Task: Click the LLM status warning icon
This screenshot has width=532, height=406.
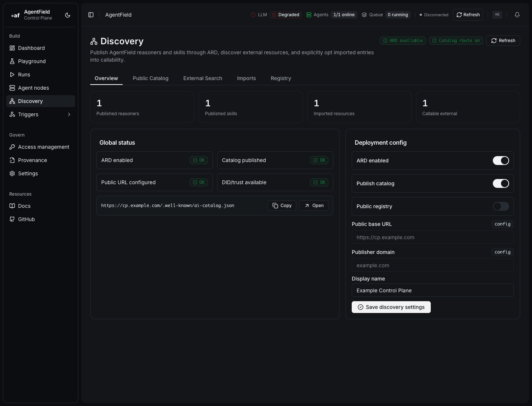Action: tap(253, 15)
